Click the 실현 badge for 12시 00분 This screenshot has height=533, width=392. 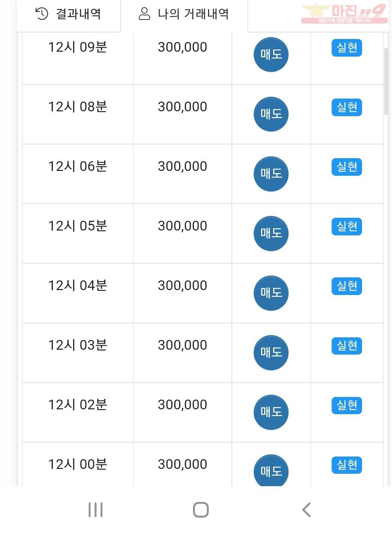[347, 465]
